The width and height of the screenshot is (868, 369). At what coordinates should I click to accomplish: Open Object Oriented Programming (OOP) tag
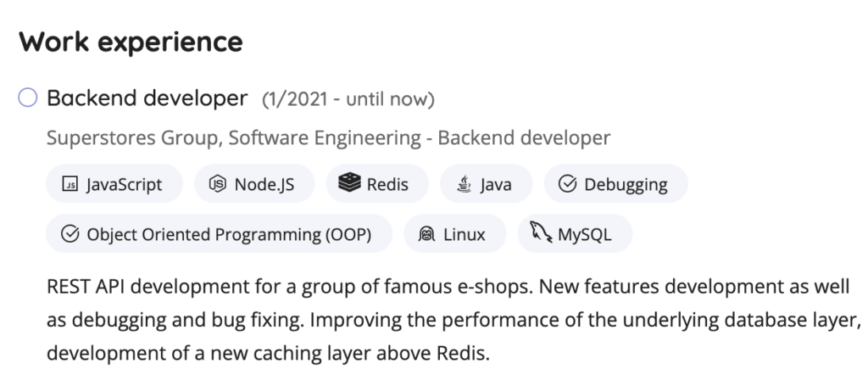(219, 234)
